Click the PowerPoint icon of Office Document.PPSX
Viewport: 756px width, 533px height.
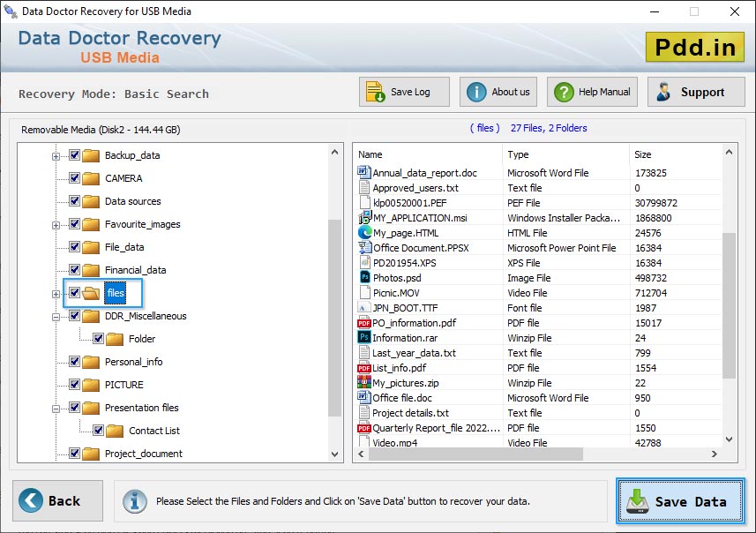[x=364, y=247]
